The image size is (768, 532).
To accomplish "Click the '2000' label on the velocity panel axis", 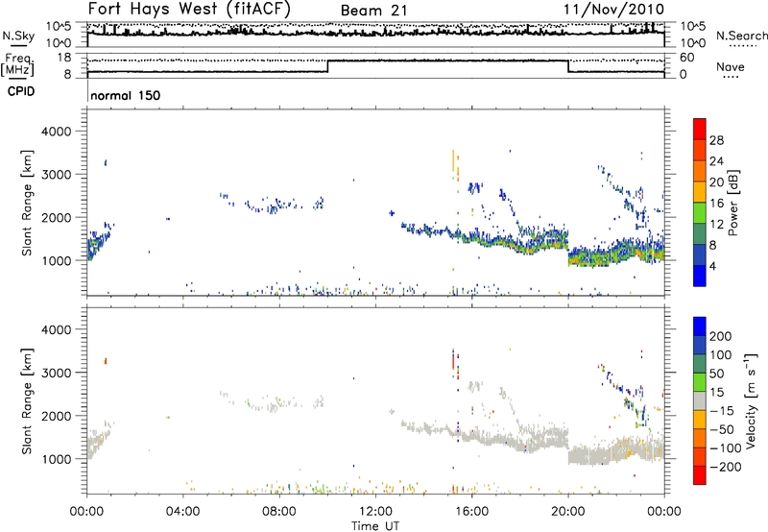I will coord(56,416).
